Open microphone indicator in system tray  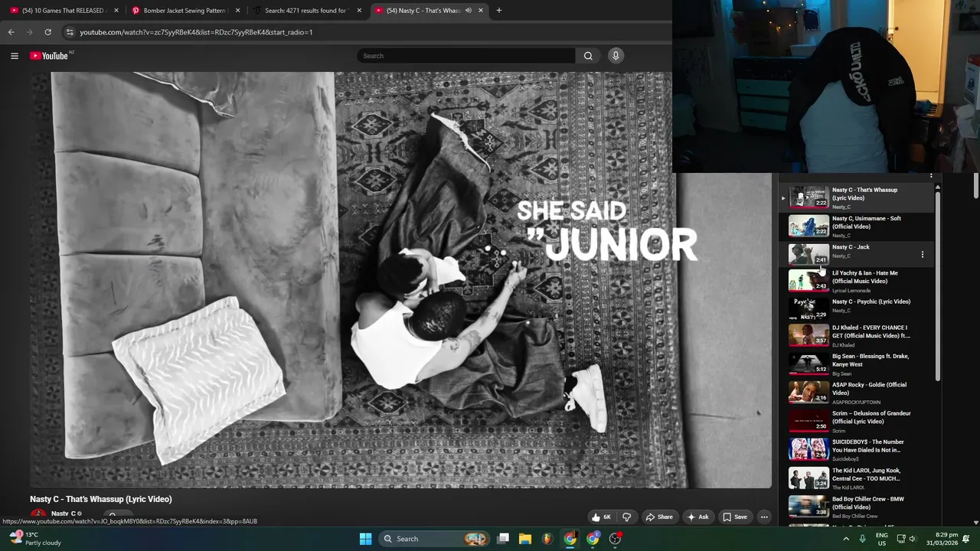pos(862,539)
